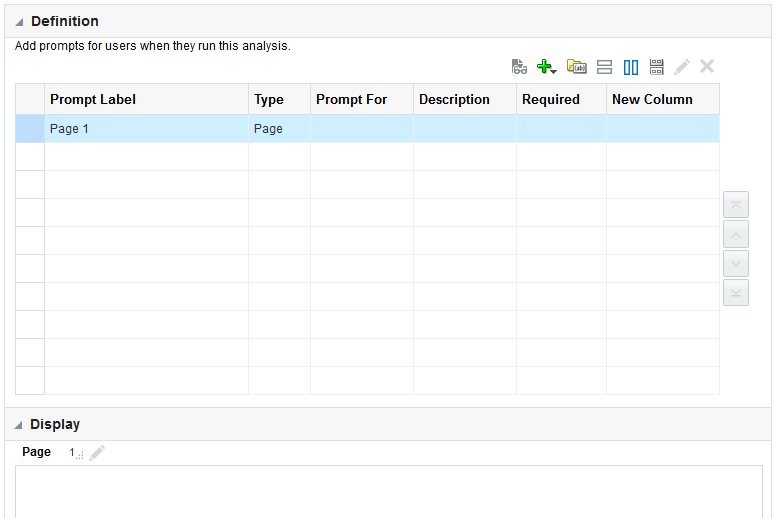Open the green plus New prompt menu
The width and height of the screenshot is (777, 527).
click(546, 67)
